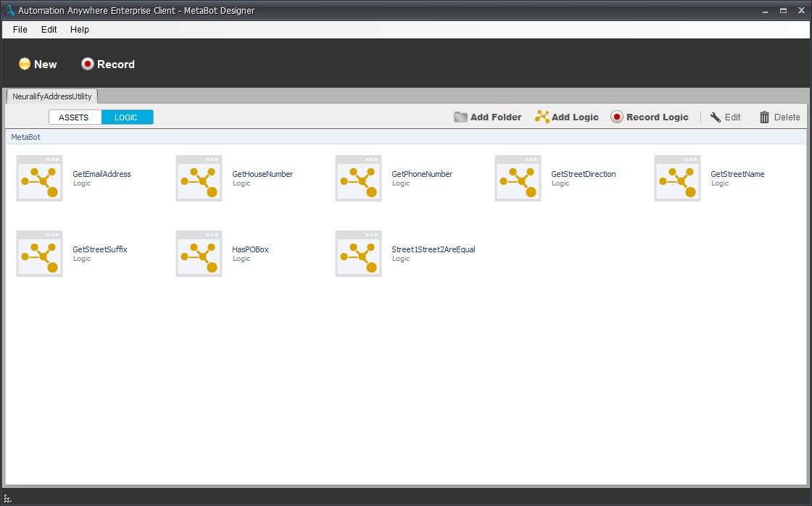Start recording with the Record button
The image size is (812, 506).
[x=108, y=65]
